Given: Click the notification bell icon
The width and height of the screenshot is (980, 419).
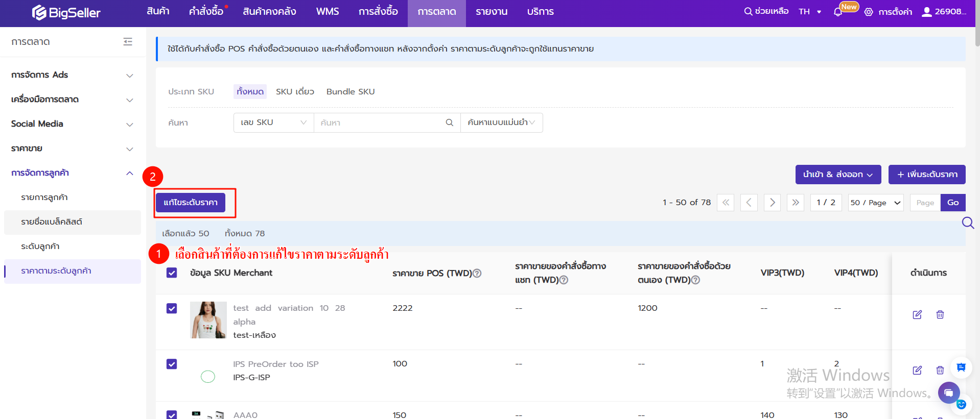Looking at the screenshot, I should pos(837,12).
